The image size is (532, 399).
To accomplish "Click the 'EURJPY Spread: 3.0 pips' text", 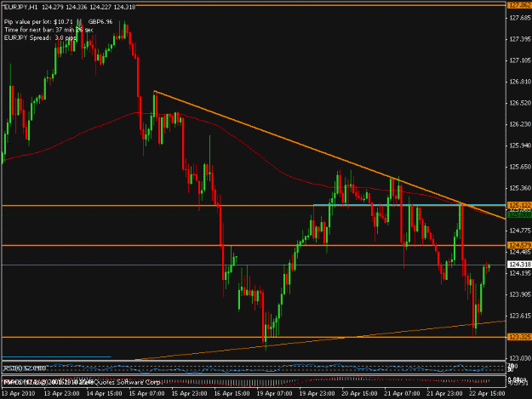I will coord(40,38).
